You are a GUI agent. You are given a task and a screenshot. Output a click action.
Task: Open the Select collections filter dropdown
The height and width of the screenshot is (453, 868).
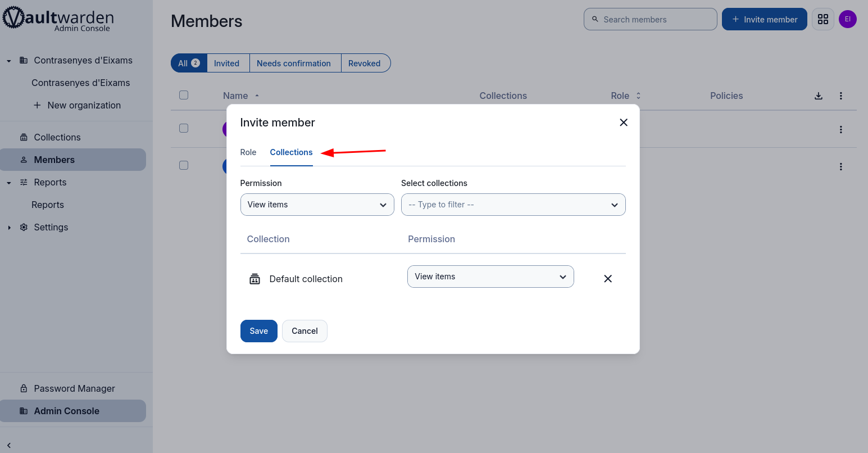click(513, 205)
